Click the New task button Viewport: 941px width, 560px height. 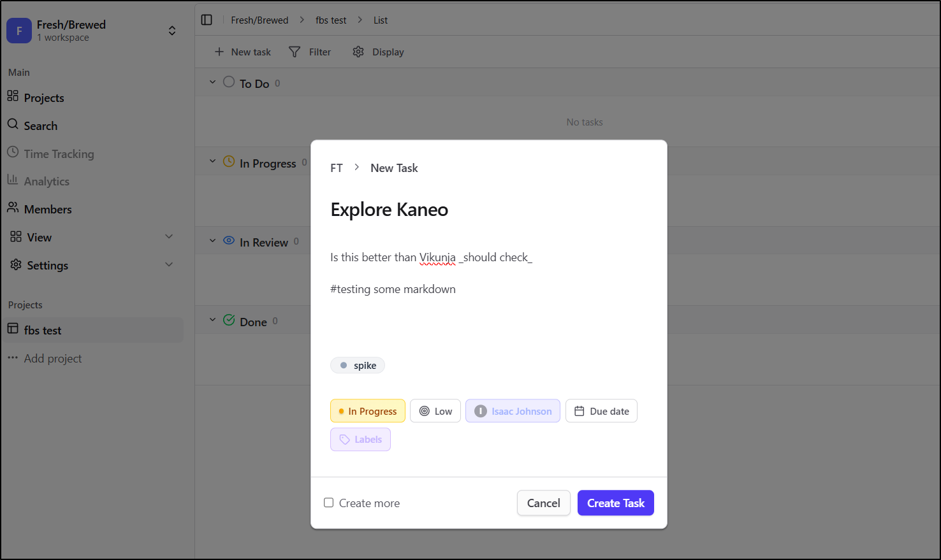[x=243, y=52]
